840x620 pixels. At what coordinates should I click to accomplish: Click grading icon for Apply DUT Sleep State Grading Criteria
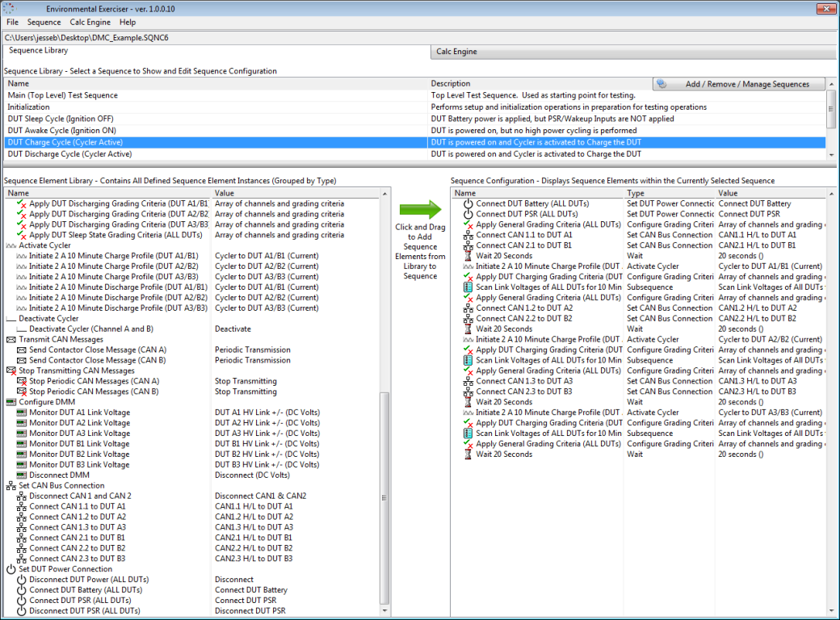coord(22,235)
